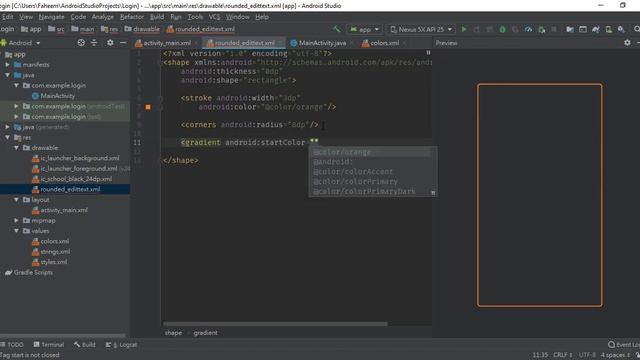The width and height of the screenshot is (640, 360).
Task: Collapse com.example.login package
Action: coord(16,85)
